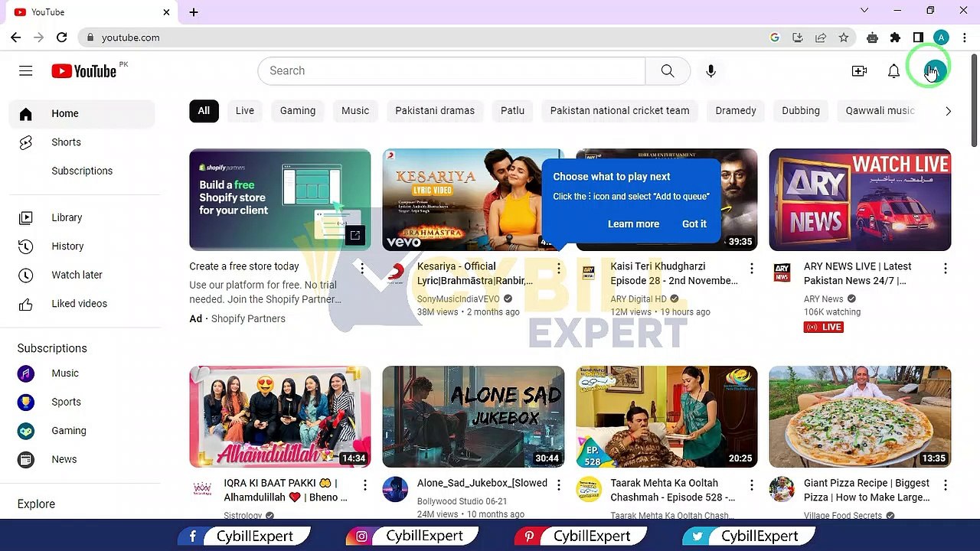Screen dimensions: 980x551
Task: Open options for IQRA KI BAAT PAKKI video
Action: 365,485
